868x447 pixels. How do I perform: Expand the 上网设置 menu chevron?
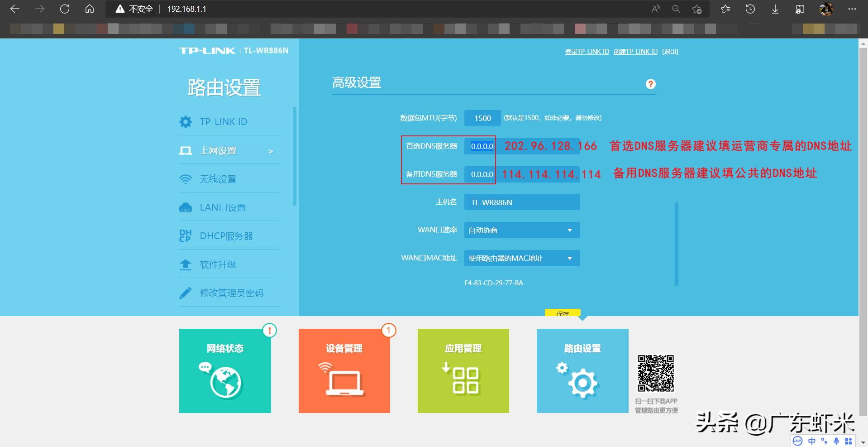tap(271, 151)
